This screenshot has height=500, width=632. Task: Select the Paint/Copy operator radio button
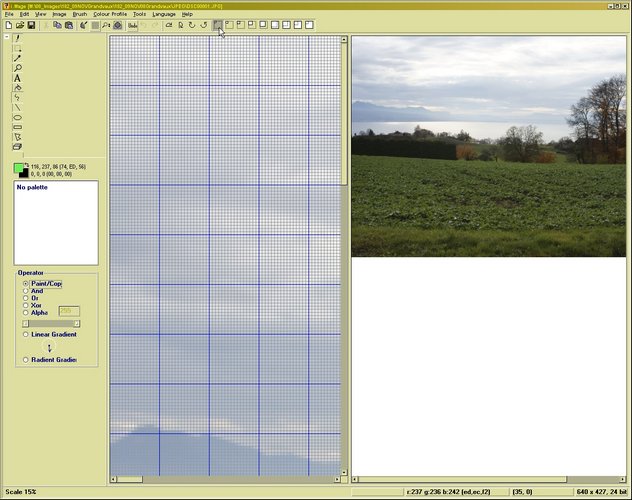(x=26, y=283)
